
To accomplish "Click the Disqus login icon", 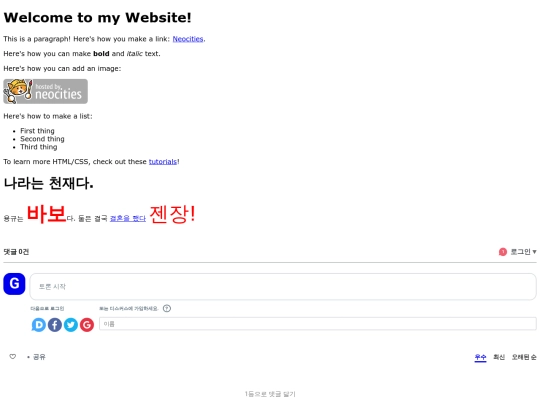I will click(39, 325).
